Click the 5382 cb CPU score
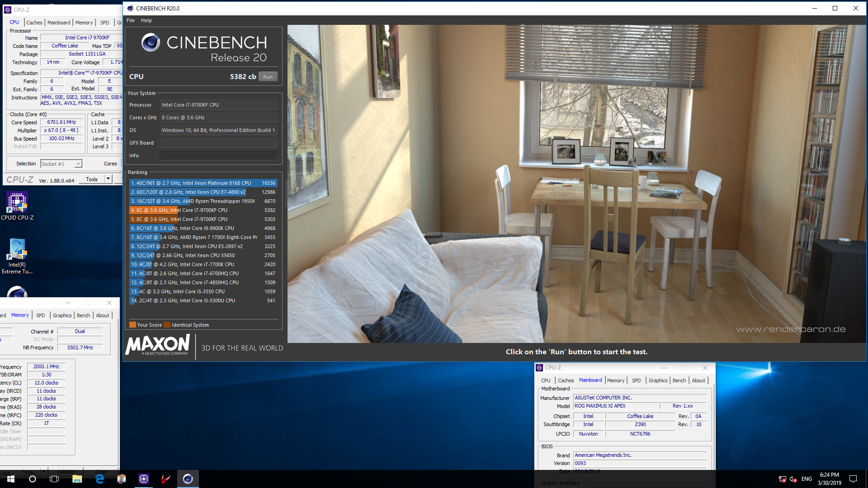Image resolution: width=868 pixels, height=488 pixels. [x=243, y=77]
